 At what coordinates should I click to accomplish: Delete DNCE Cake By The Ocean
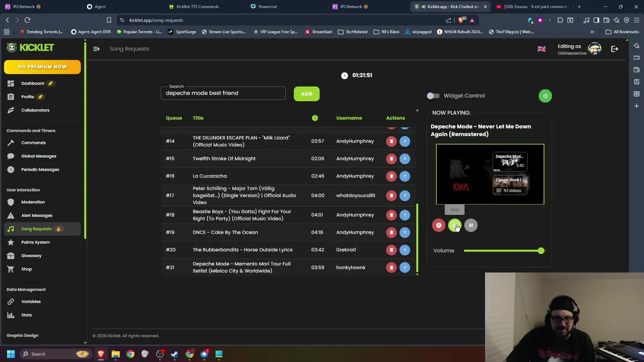(x=391, y=232)
